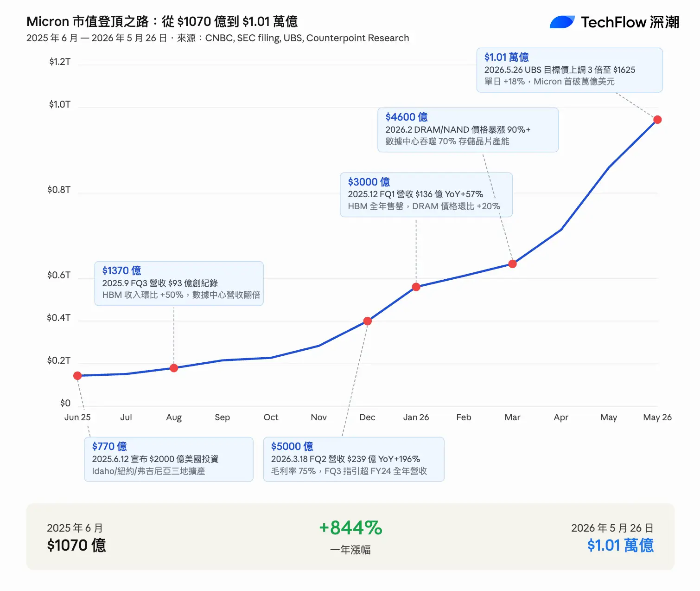Click the $0 y-axis label
Image resolution: width=700 pixels, height=591 pixels.
(x=65, y=403)
